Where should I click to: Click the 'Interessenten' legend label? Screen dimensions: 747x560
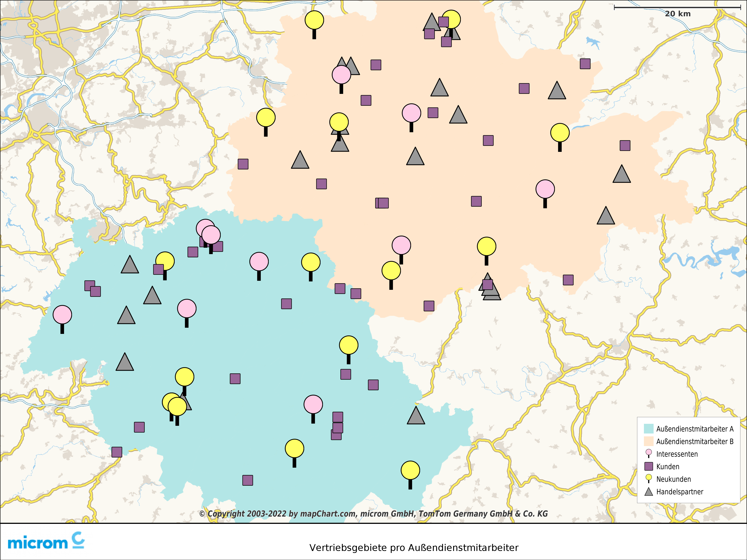coord(677,454)
